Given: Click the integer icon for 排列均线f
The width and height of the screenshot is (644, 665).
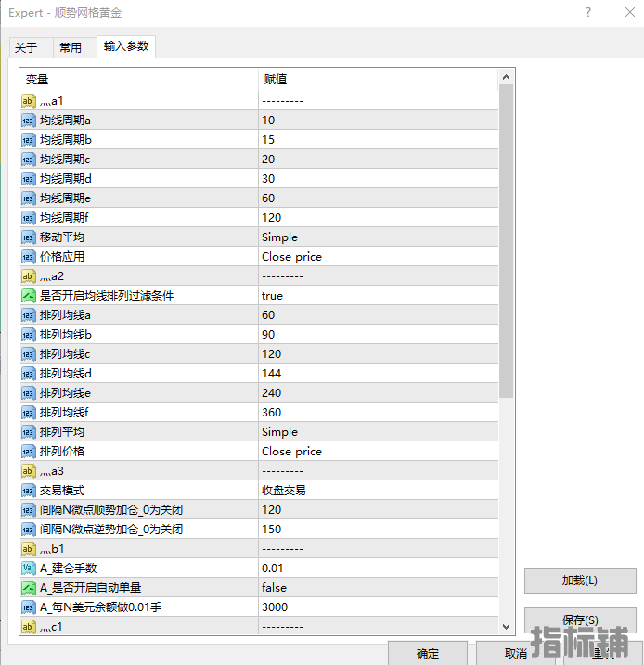Looking at the screenshot, I should pos(29,413).
